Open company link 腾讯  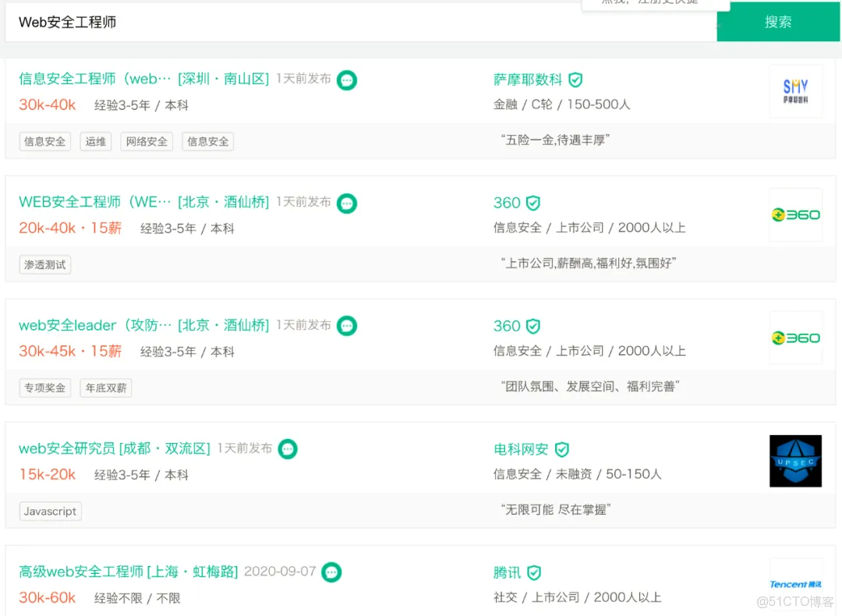(508, 572)
